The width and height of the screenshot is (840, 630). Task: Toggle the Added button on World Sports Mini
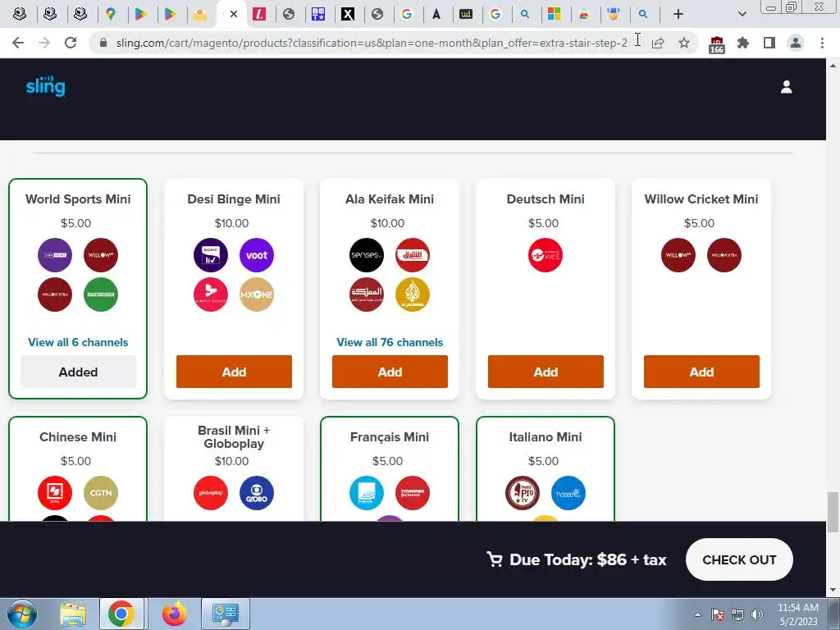coord(78,372)
